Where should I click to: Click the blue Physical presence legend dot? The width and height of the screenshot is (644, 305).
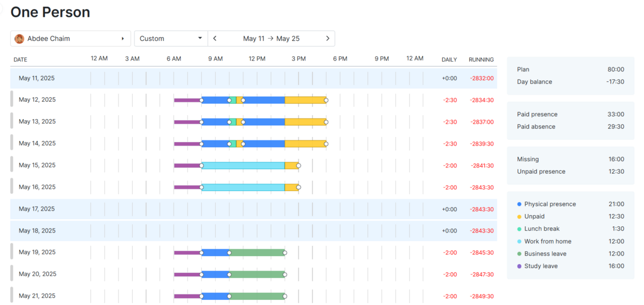pyautogui.click(x=519, y=204)
